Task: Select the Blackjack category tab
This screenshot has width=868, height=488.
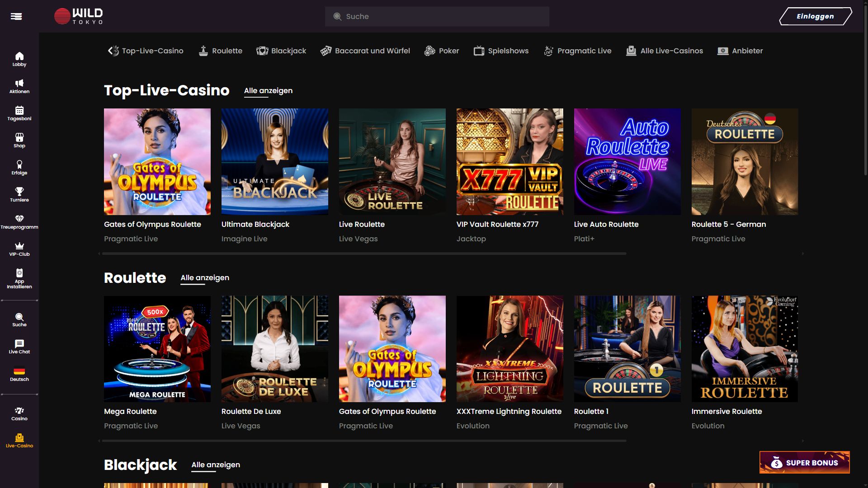Action: point(281,51)
